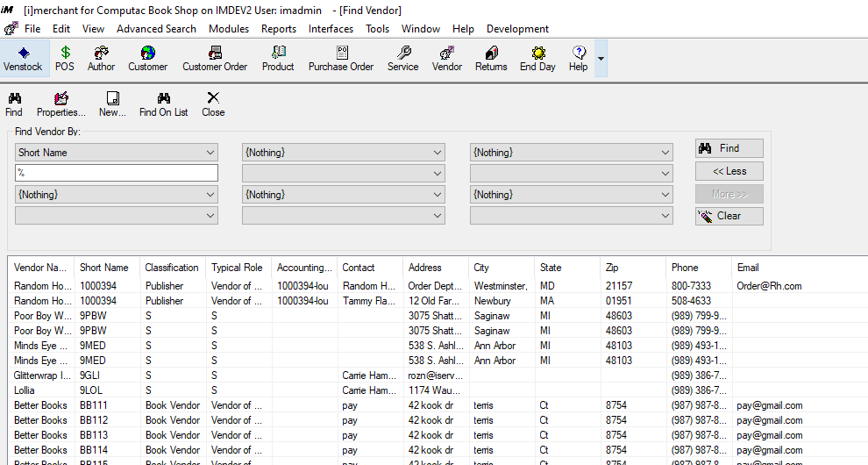Viewport: 868px width, 465px height.
Task: Click the Tammy Fla... contact cell
Action: tap(368, 301)
